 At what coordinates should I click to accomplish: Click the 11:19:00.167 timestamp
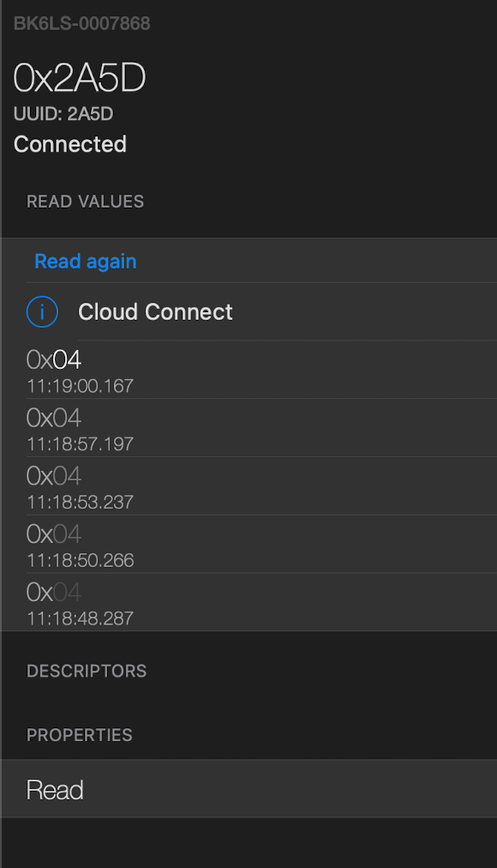tap(81, 386)
